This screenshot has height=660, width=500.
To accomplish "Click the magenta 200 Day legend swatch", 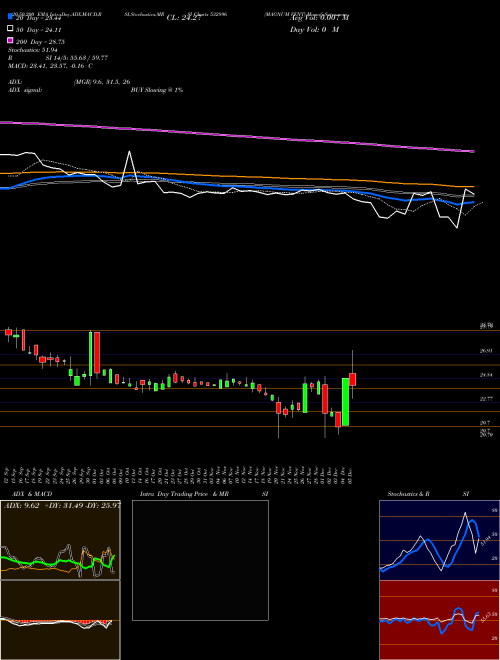I will pyautogui.click(x=11, y=40).
